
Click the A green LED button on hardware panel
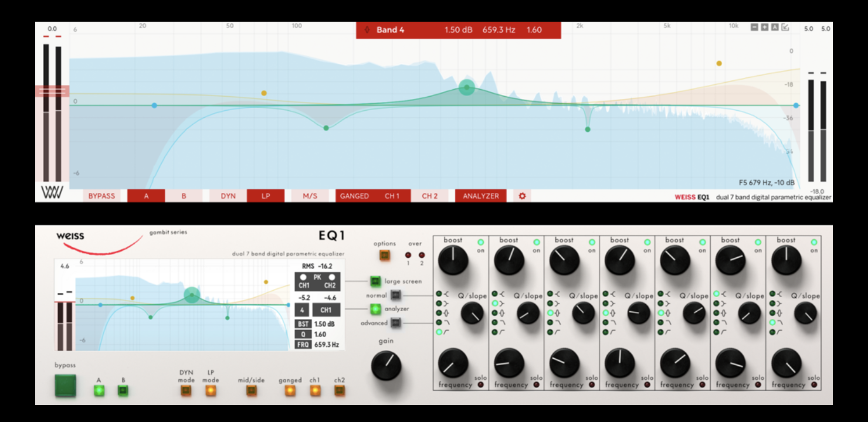[99, 390]
